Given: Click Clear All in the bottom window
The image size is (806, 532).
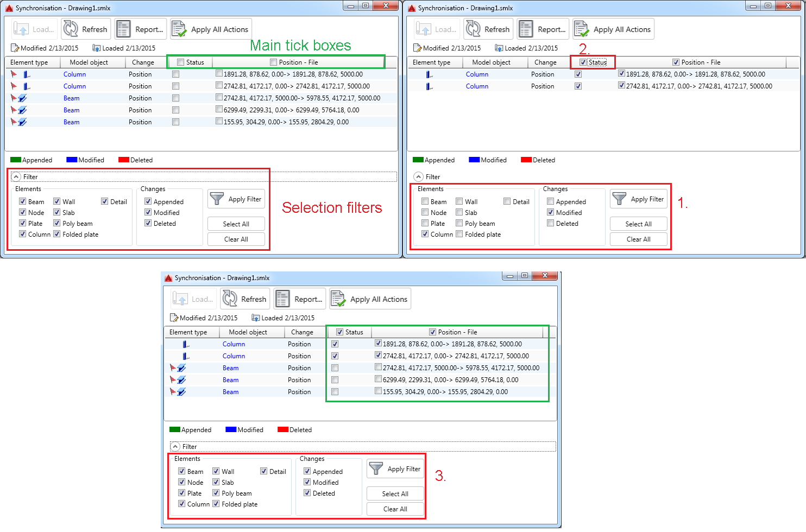Looking at the screenshot, I should [395, 509].
